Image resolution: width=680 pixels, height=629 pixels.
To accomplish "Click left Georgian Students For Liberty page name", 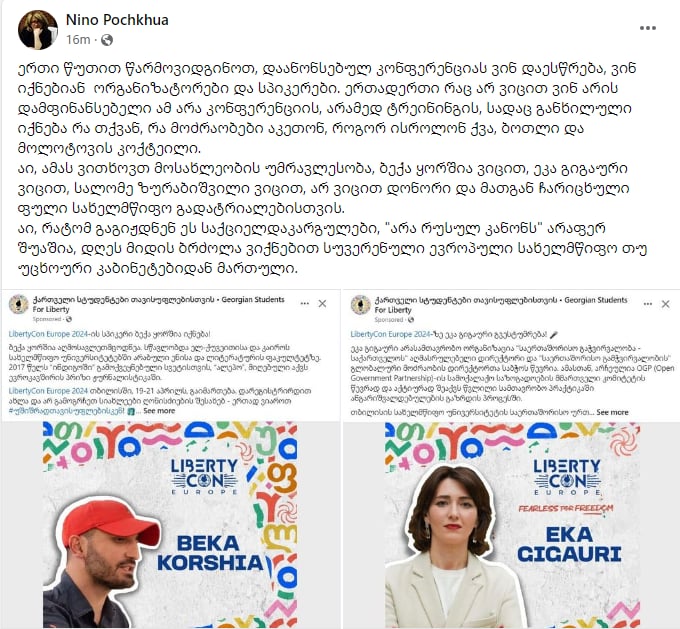I will pos(158,304).
